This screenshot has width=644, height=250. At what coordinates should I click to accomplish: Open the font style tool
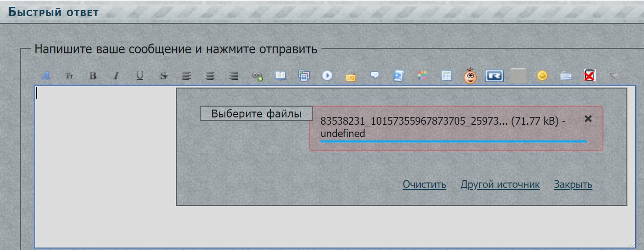tap(45, 76)
